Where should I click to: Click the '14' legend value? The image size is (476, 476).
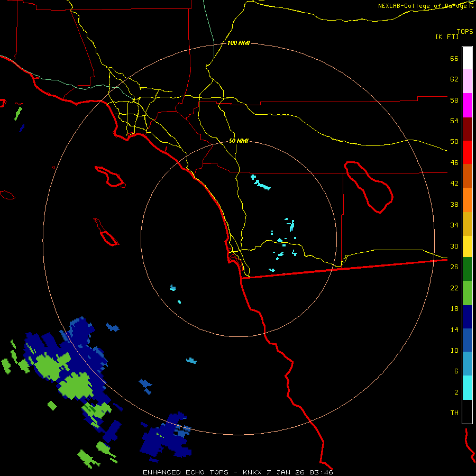point(454,329)
